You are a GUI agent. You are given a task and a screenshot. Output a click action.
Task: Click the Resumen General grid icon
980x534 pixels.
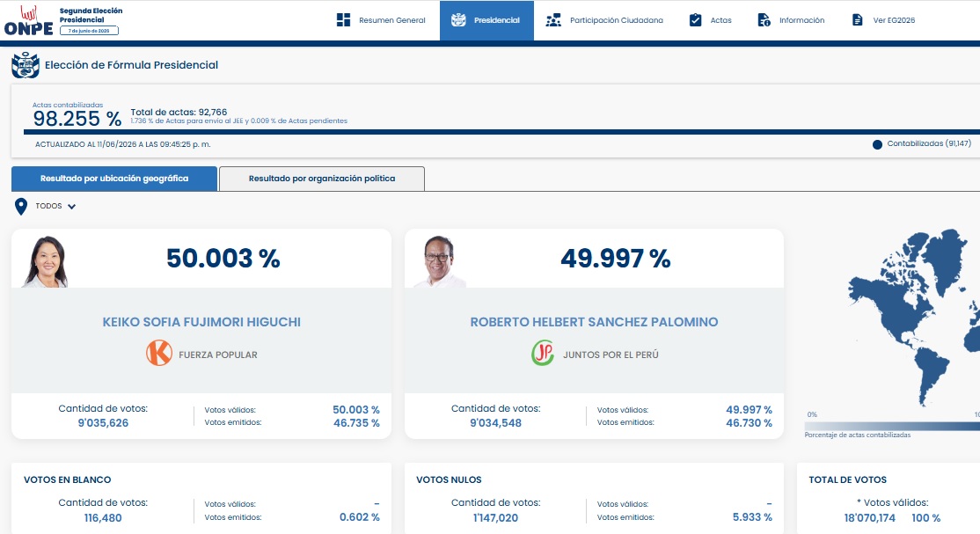(343, 20)
